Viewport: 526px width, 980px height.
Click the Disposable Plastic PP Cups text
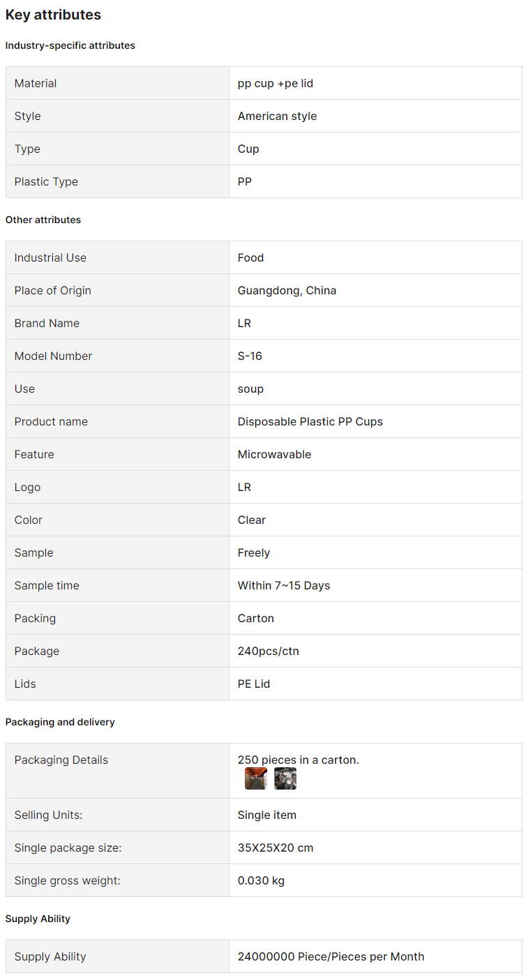pos(310,421)
